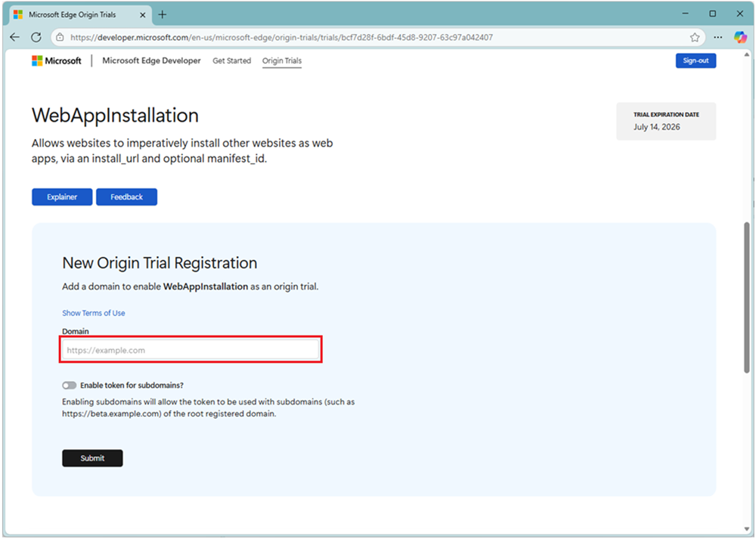Focus the Domain input field

click(x=191, y=350)
